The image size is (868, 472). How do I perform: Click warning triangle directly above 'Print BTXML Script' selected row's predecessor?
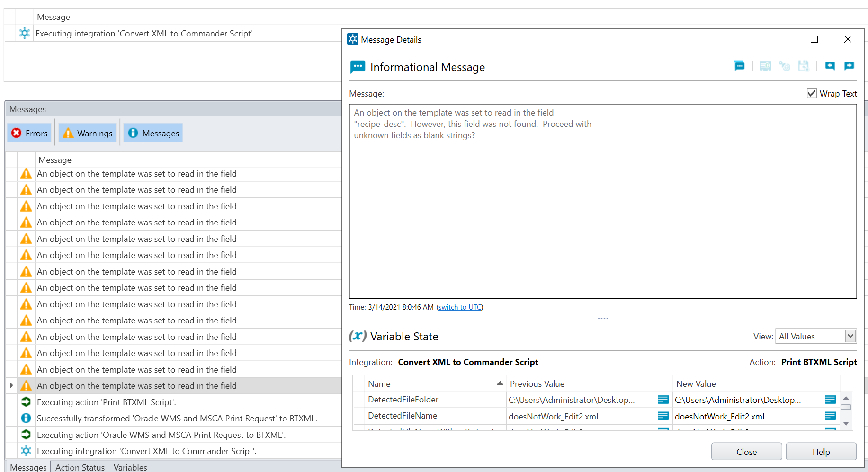pyautogui.click(x=26, y=369)
